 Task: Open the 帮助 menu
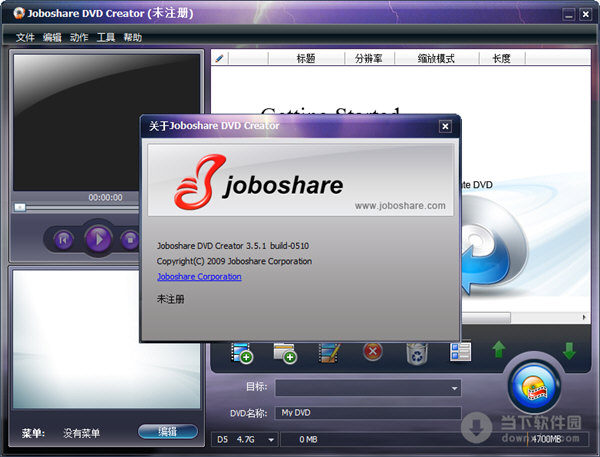click(x=132, y=37)
